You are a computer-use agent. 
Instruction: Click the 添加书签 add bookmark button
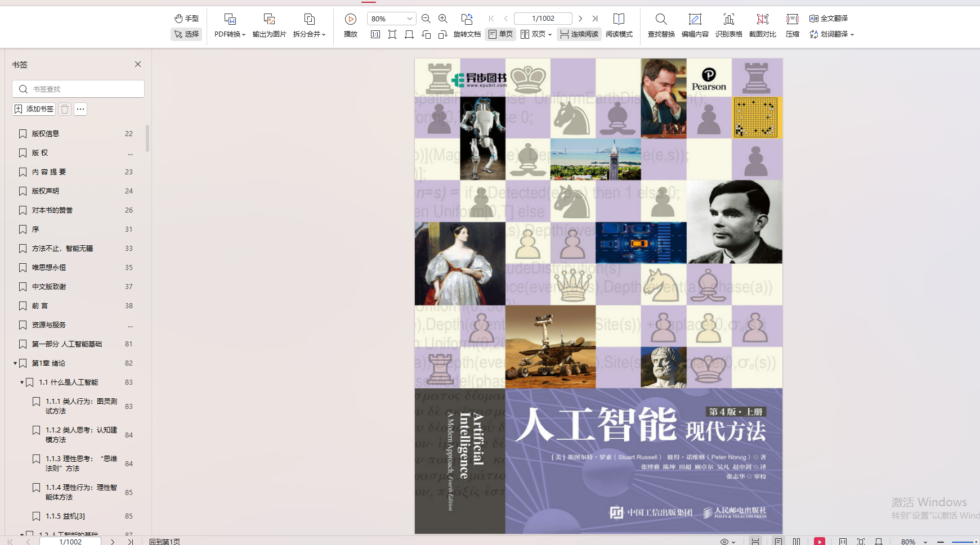(34, 109)
